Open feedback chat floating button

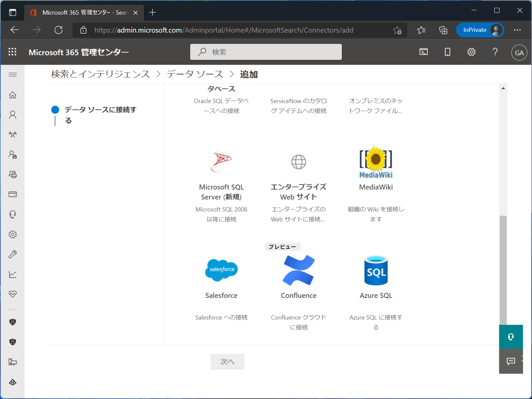pyautogui.click(x=511, y=361)
